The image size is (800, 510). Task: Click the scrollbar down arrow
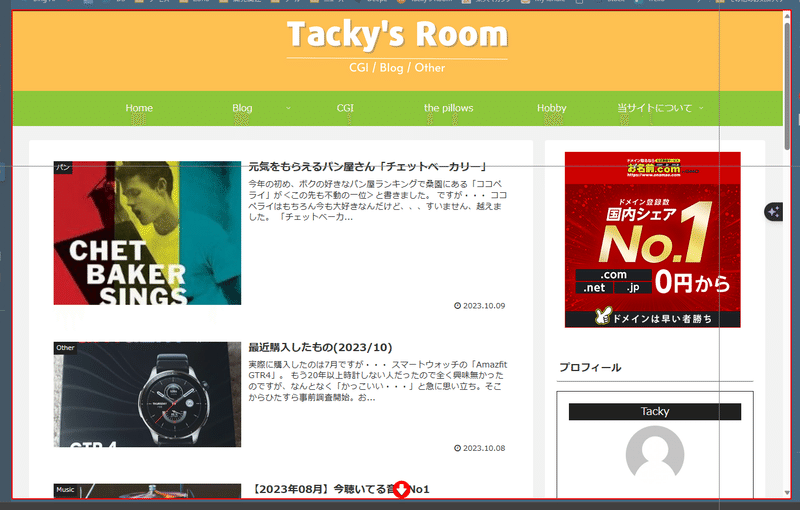click(787, 493)
